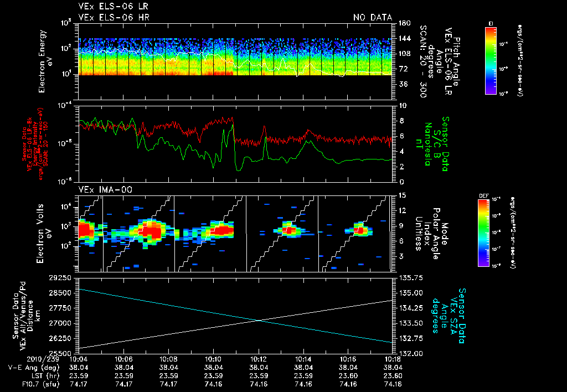Click the 23.59 LST value under 10:08
The image size is (567, 392).
[168, 376]
